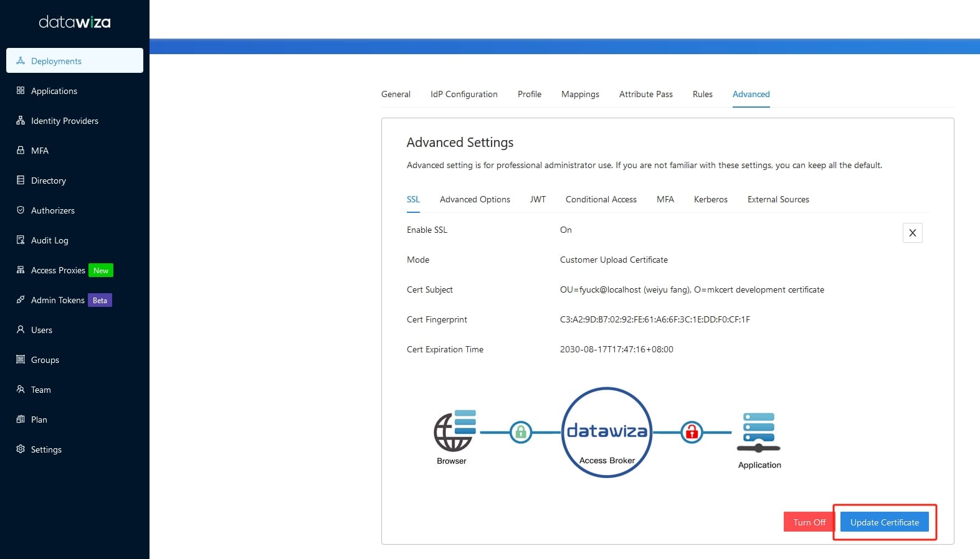Switch to the Profile tab

pyautogui.click(x=530, y=94)
